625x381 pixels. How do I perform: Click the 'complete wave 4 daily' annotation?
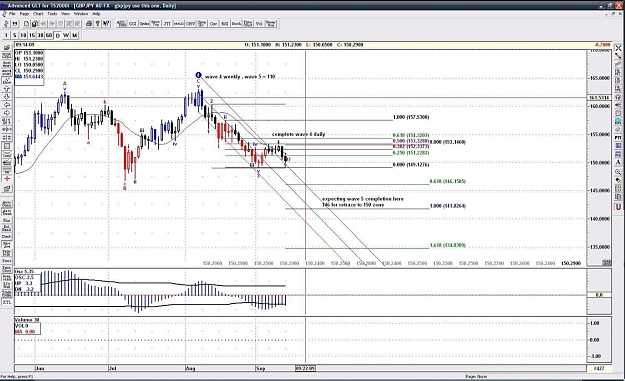(x=299, y=134)
